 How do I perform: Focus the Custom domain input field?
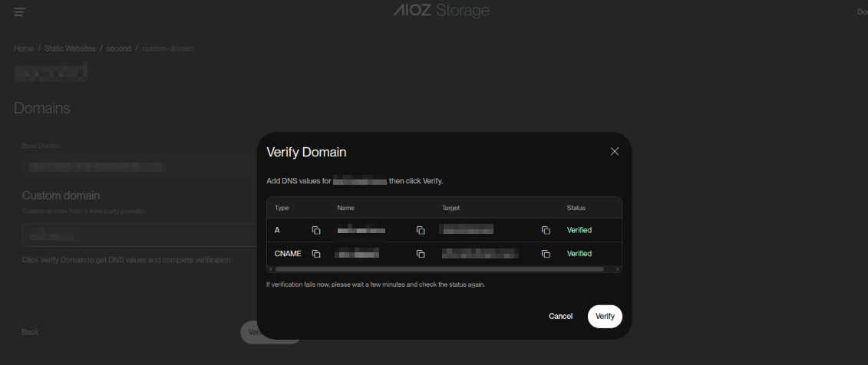pos(138,235)
